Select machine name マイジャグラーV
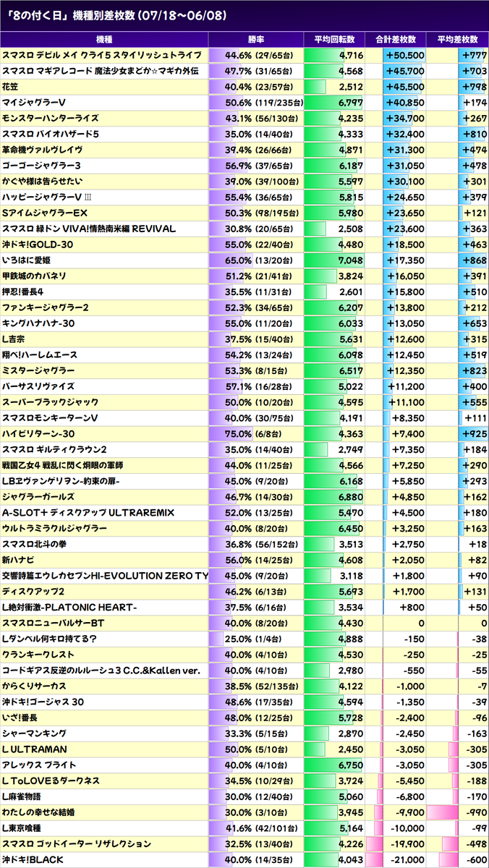 pyautogui.click(x=35, y=103)
